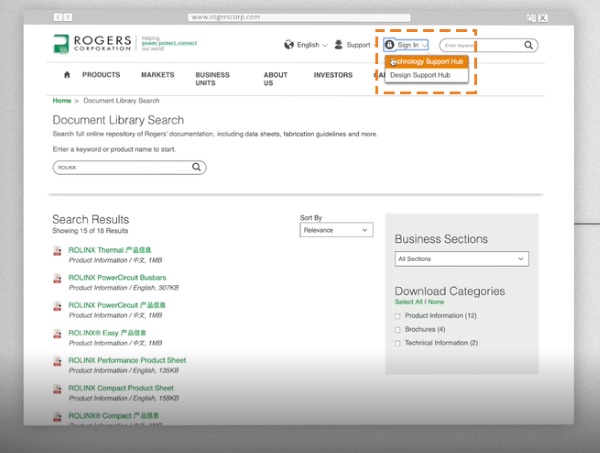The width and height of the screenshot is (600, 453).
Task: Open ROLINX Thermal product info link
Action: click(109, 250)
